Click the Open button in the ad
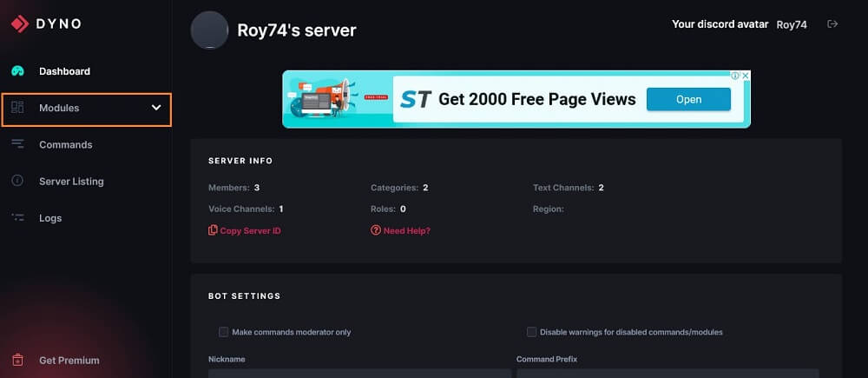Image resolution: width=868 pixels, height=378 pixels. pos(688,99)
